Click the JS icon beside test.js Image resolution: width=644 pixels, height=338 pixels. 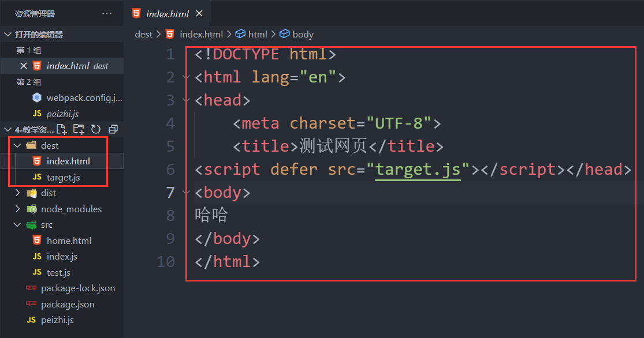pos(37,272)
